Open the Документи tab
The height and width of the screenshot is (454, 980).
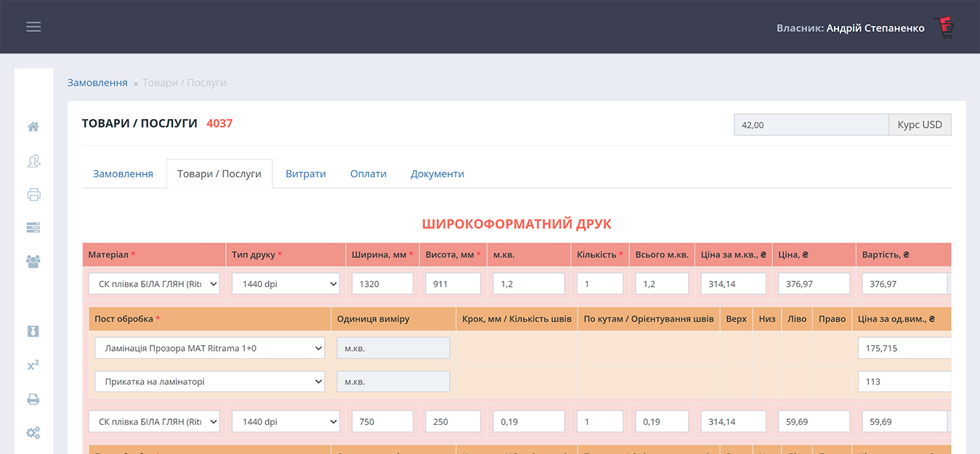(x=437, y=174)
